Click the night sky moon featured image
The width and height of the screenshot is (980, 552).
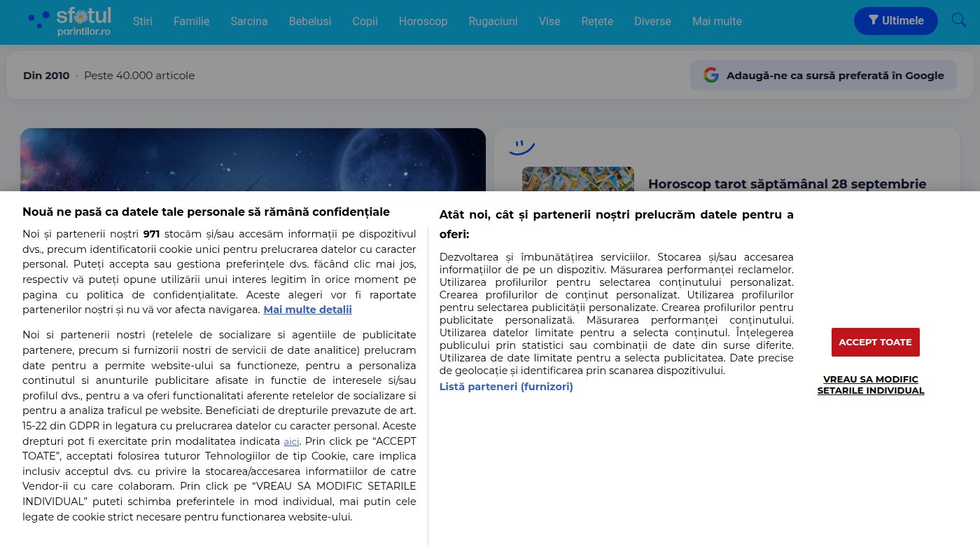(x=253, y=160)
